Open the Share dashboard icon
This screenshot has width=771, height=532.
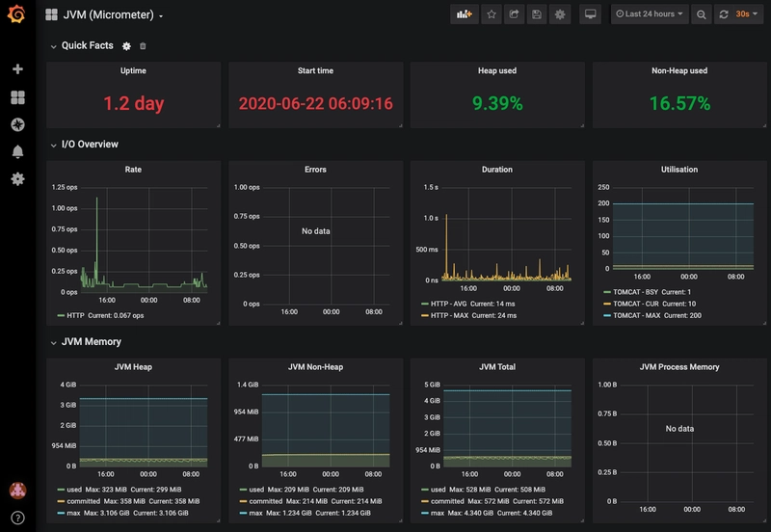(515, 14)
